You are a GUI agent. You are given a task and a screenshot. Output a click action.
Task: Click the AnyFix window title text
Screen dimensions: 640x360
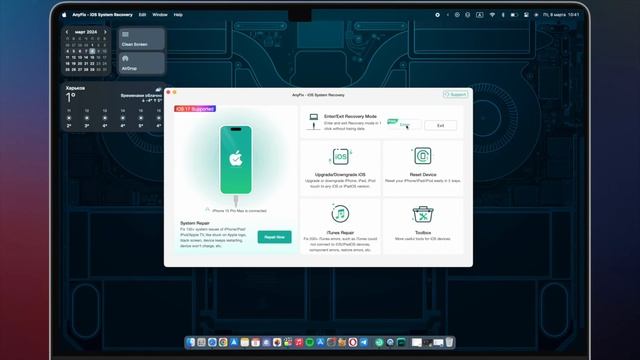click(318, 95)
